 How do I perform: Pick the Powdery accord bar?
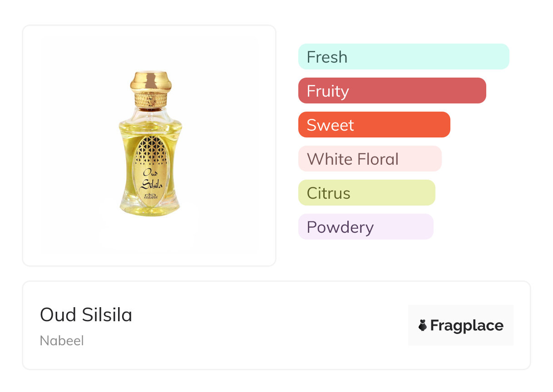coord(365,227)
